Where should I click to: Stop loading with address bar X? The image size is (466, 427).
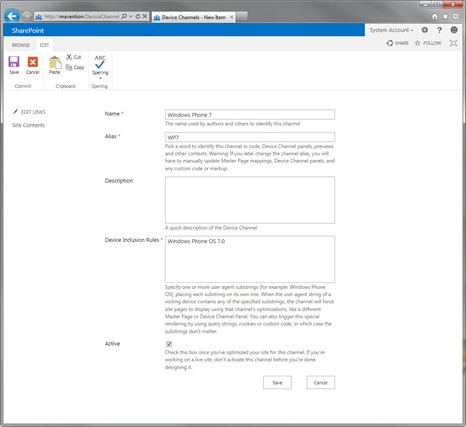[145, 16]
